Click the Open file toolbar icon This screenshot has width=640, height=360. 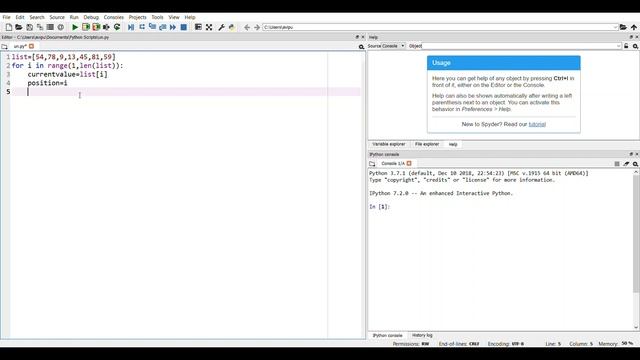[x=19, y=27]
